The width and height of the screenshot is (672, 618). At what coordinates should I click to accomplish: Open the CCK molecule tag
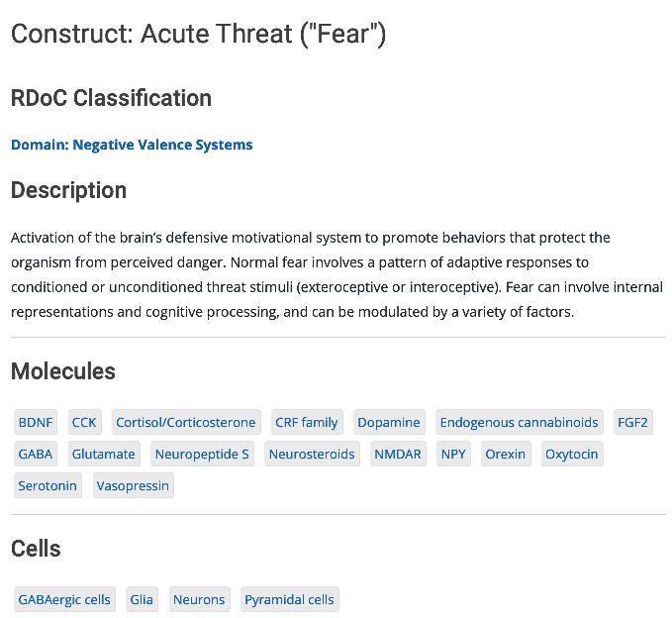(x=84, y=423)
